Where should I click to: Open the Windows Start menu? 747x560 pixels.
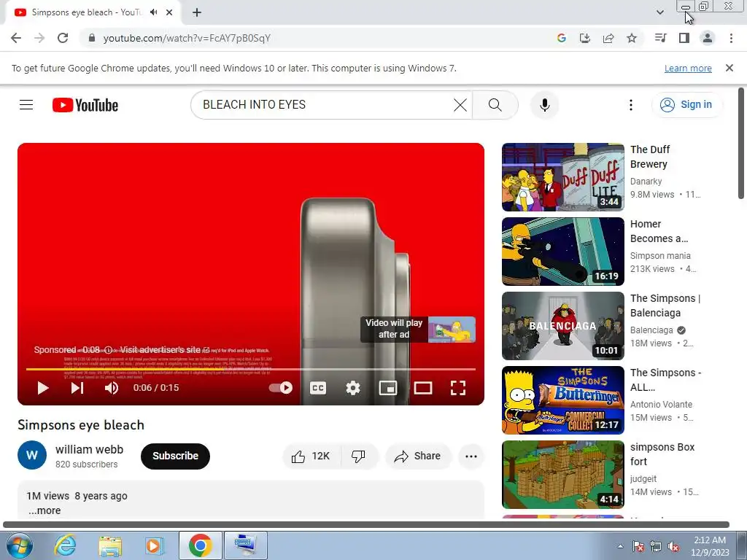click(19, 545)
